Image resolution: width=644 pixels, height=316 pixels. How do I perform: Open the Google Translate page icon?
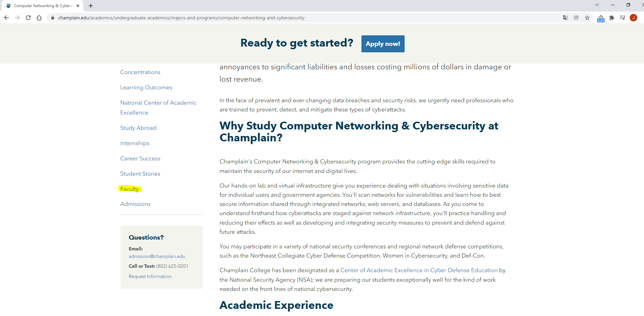click(565, 18)
